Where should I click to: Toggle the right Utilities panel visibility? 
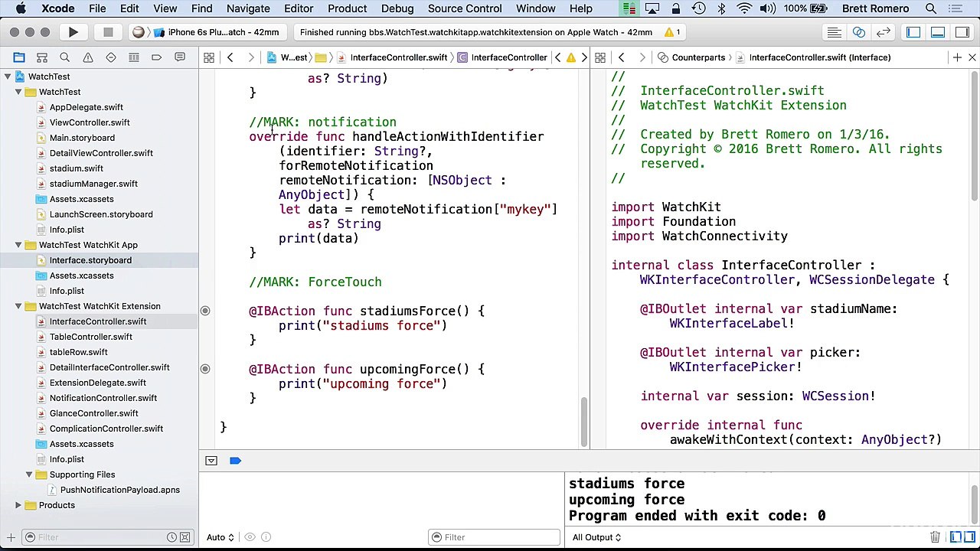(962, 32)
